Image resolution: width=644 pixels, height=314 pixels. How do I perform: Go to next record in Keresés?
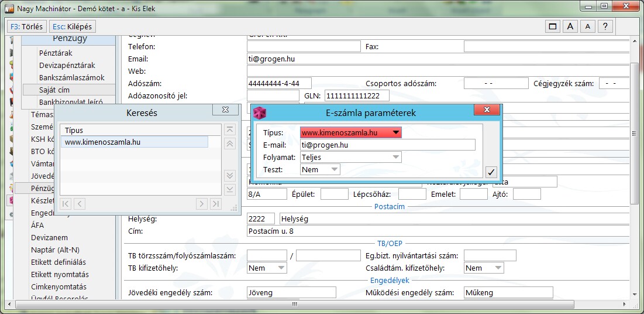point(202,203)
